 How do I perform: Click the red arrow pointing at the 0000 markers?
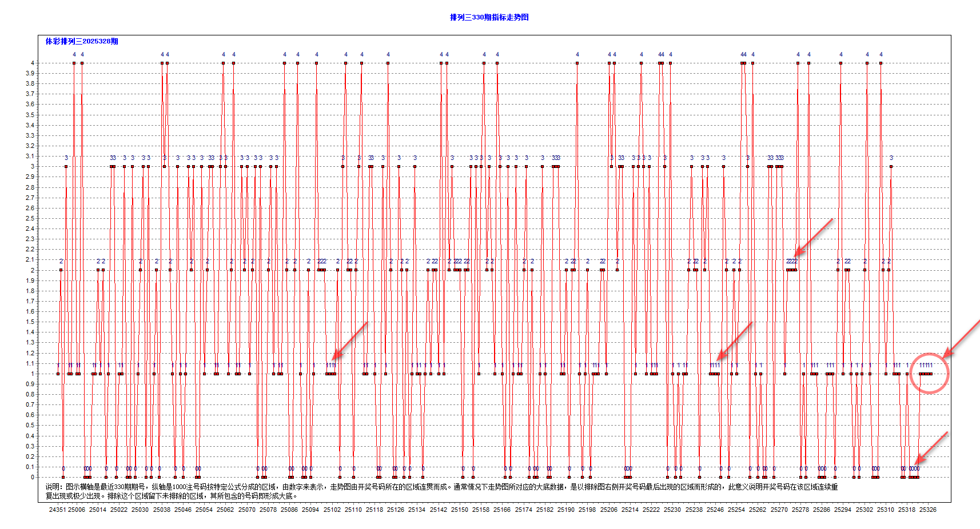tap(934, 448)
